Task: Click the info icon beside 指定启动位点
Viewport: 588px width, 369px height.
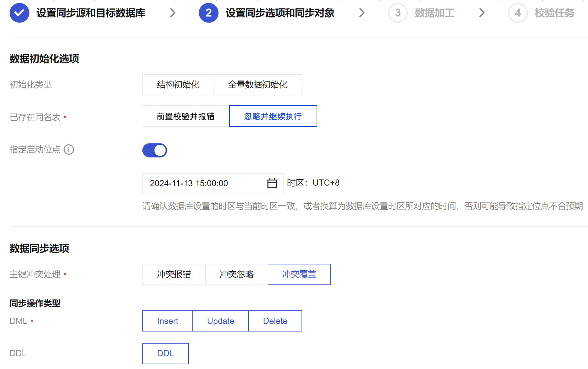Action: (x=69, y=150)
